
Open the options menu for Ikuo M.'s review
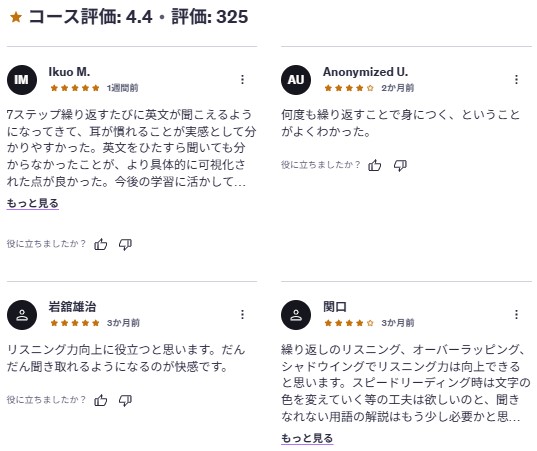[242, 79]
